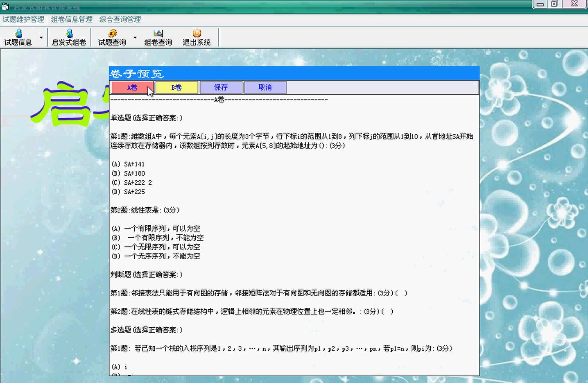Open the 试题查询 toolbar icon

[x=112, y=37]
